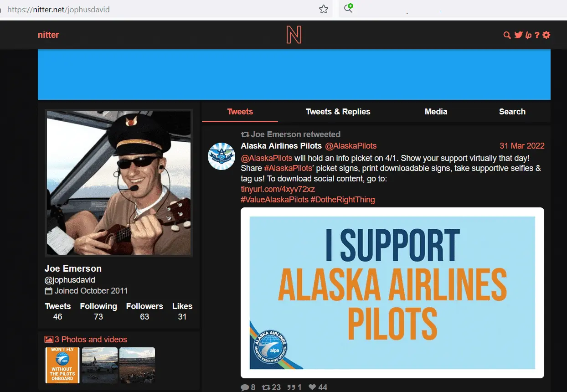Image resolution: width=567 pixels, height=392 pixels.
Task: Click the nitter home text link
Action: (48, 35)
